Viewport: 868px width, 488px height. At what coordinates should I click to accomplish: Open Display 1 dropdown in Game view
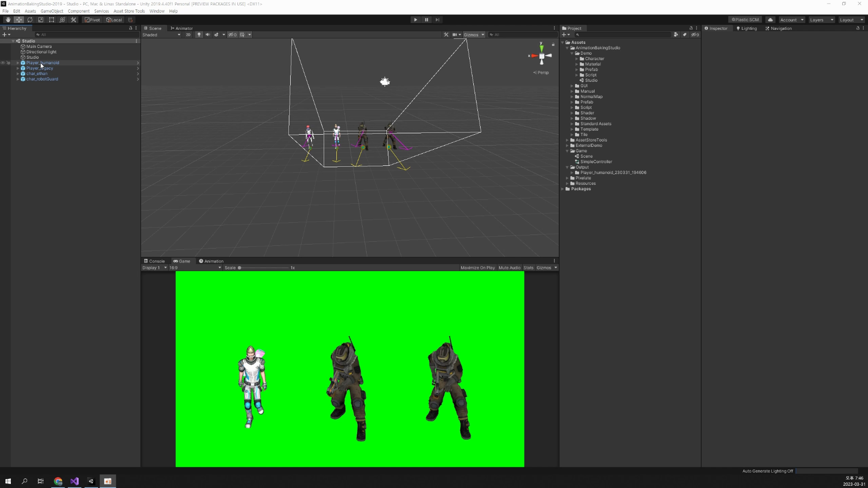click(154, 268)
